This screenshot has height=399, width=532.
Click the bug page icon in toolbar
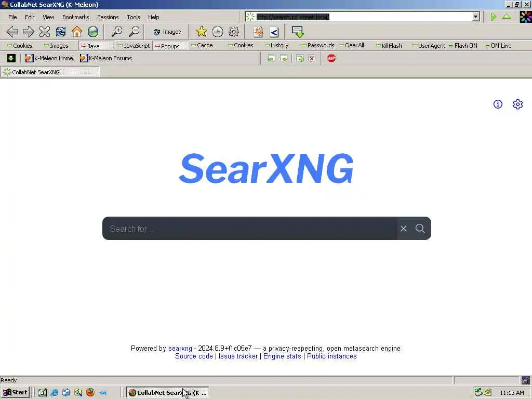(258, 32)
